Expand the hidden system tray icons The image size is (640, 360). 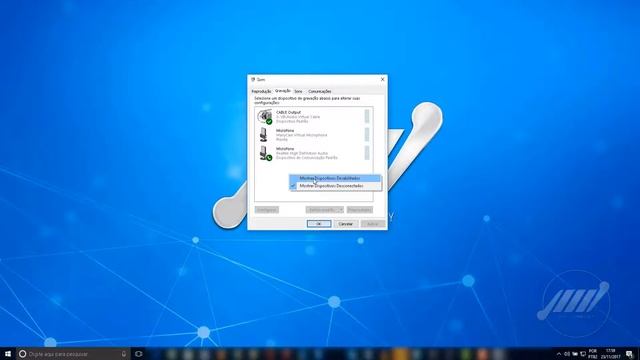558,354
